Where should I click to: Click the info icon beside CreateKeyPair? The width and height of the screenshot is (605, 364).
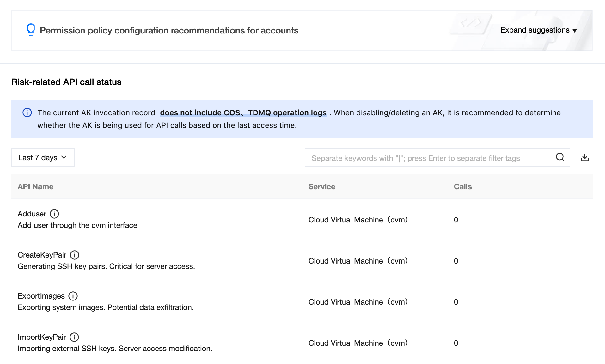(x=75, y=255)
